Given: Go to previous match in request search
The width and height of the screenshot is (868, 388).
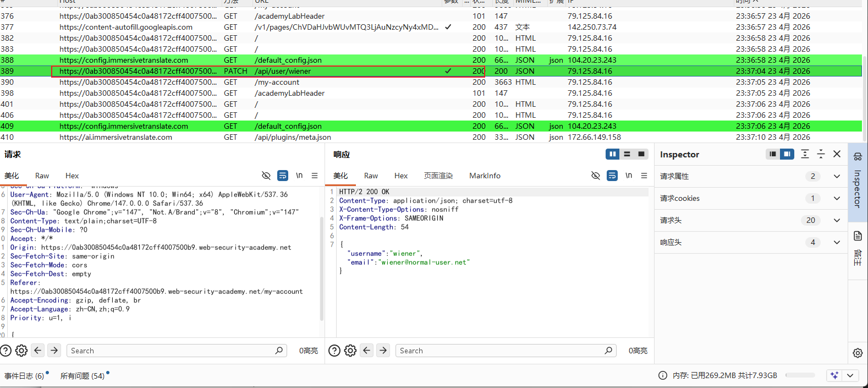Looking at the screenshot, I should [37, 350].
